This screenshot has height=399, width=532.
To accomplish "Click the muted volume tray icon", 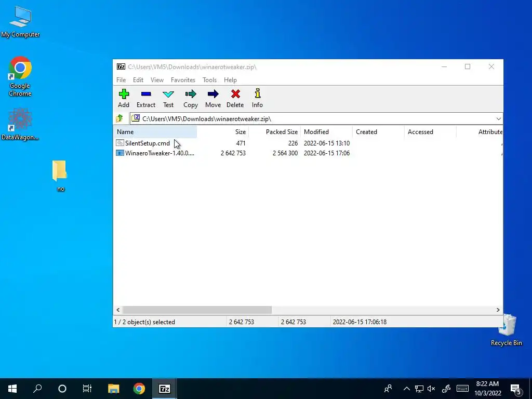I will 431,389.
